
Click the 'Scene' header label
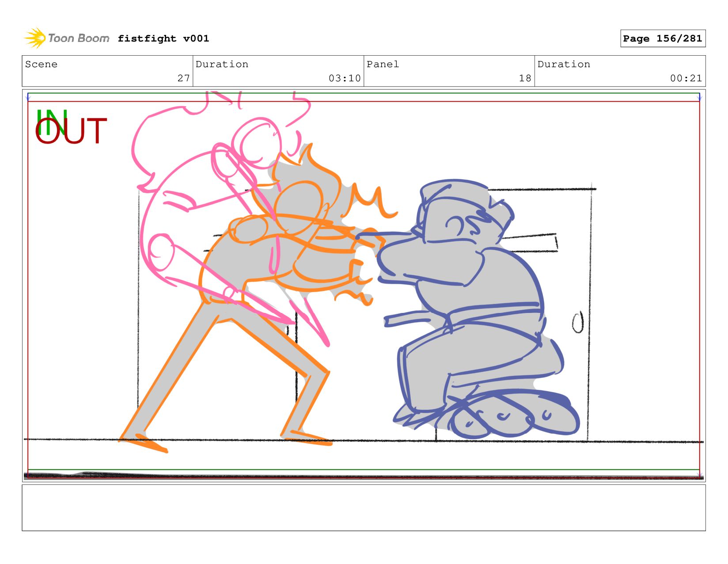pyautogui.click(x=41, y=64)
